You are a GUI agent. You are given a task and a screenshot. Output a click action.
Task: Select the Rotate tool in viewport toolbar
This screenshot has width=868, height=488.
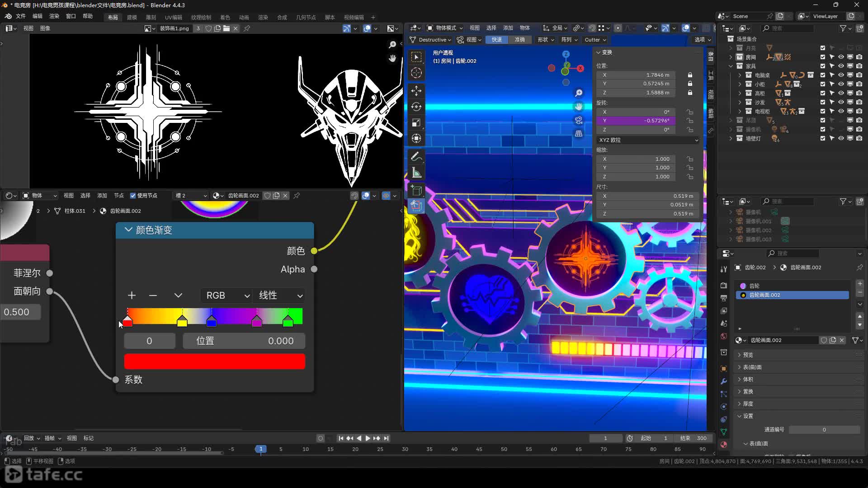416,107
